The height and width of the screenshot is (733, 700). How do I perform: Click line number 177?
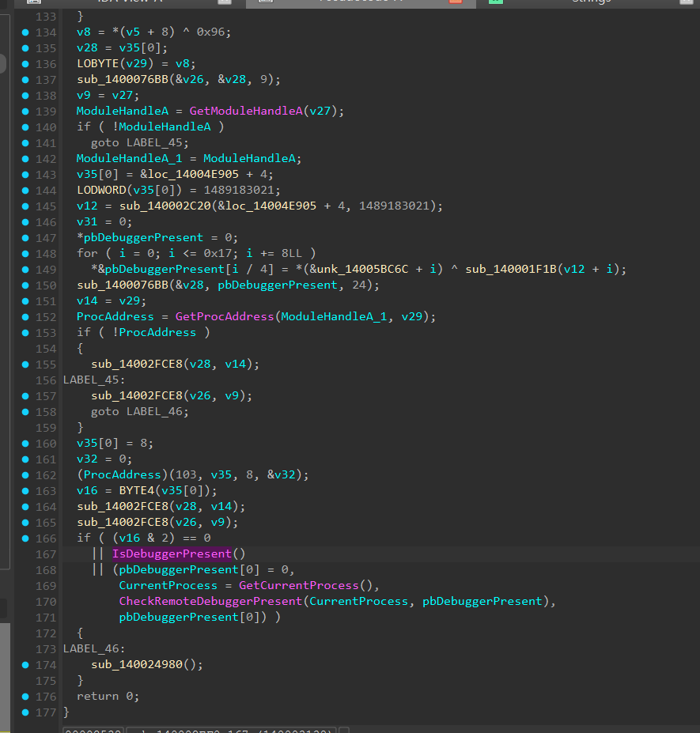46,712
